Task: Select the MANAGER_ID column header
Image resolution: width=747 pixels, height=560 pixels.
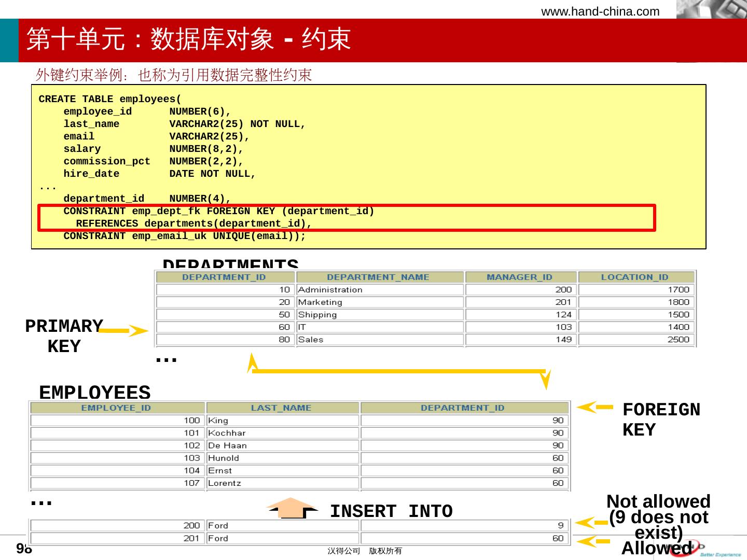Action: (x=519, y=277)
